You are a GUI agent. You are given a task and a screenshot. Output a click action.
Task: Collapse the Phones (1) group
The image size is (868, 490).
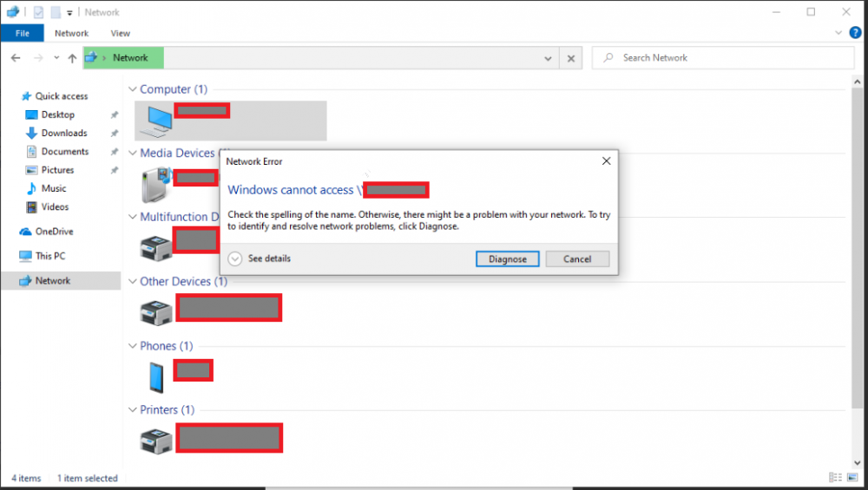[132, 346]
